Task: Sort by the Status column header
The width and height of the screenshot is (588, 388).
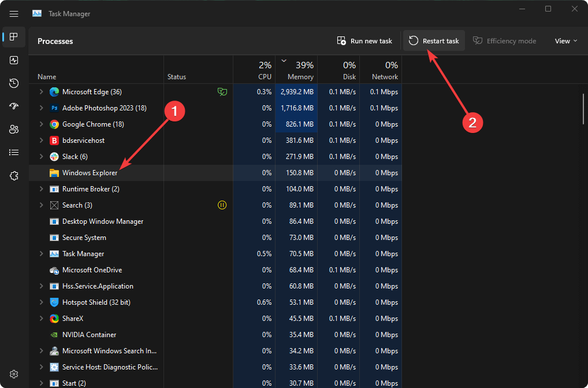Action: pyautogui.click(x=198, y=70)
